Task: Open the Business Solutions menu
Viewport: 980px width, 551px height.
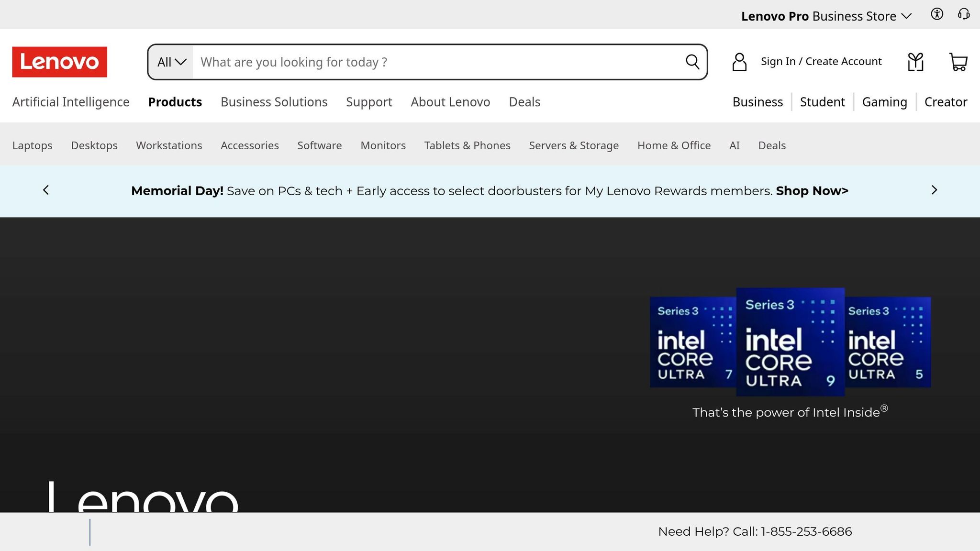Action: pos(274,102)
